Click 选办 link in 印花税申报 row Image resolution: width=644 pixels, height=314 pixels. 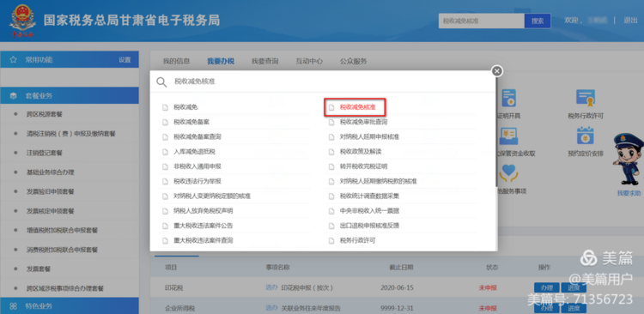pos(271,287)
